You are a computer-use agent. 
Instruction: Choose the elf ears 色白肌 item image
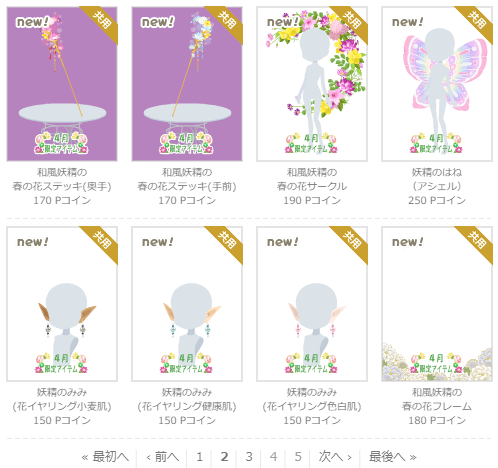point(312,304)
